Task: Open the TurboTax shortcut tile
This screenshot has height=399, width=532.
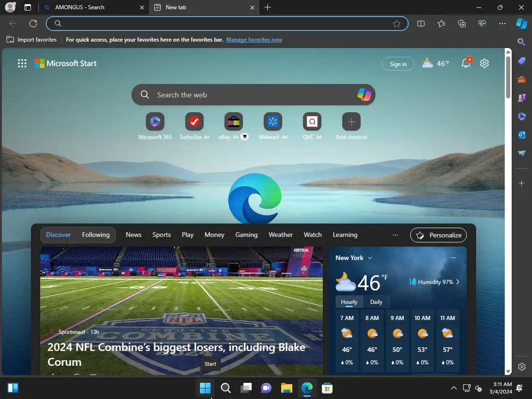Action: 194,126
